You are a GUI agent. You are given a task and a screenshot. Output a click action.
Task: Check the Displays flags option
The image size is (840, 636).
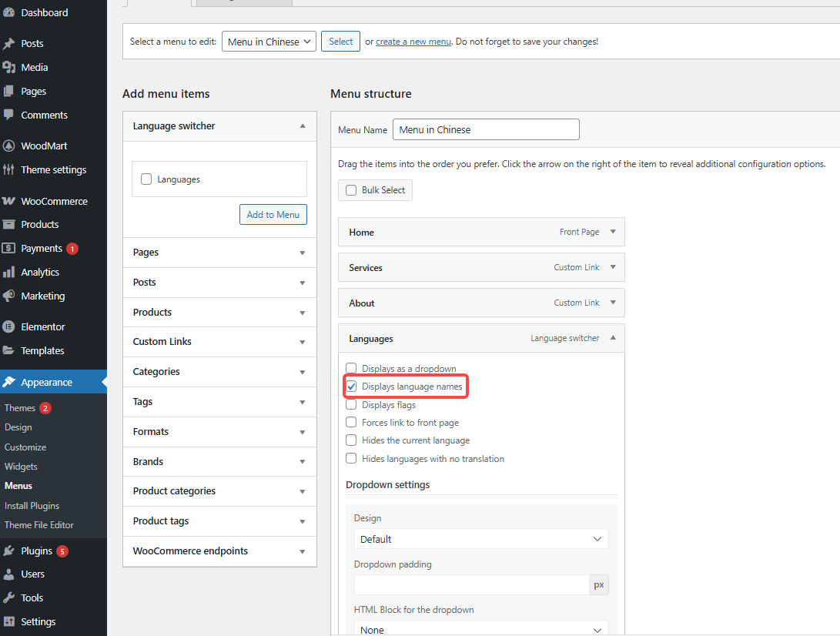[351, 404]
